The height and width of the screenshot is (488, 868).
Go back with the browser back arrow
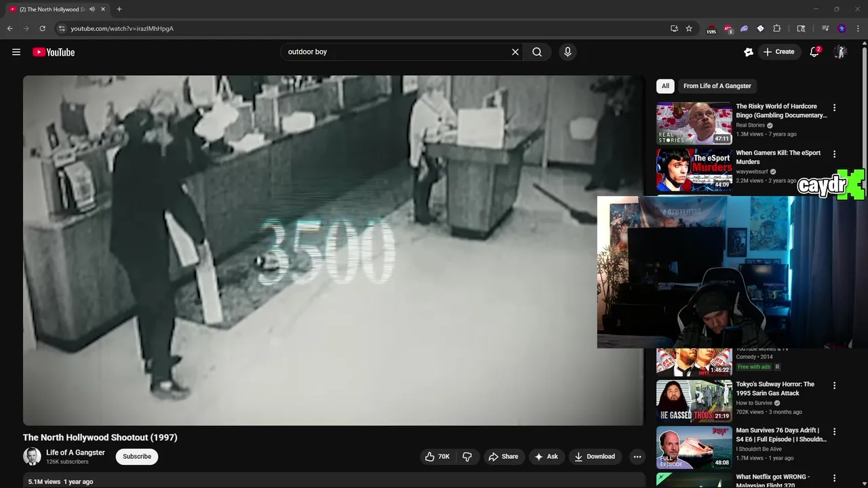(10, 28)
